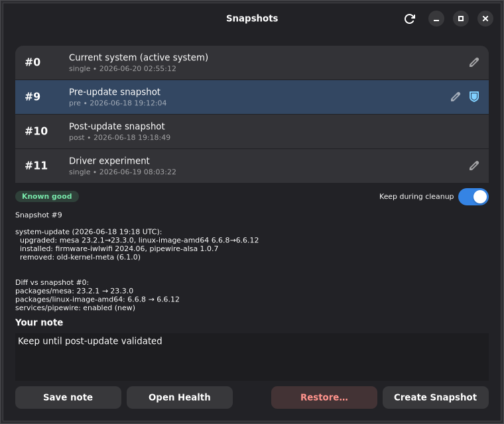The width and height of the screenshot is (504, 424).
Task: Select the Driver experiment #11 row
Action: pyautogui.click(x=252, y=166)
